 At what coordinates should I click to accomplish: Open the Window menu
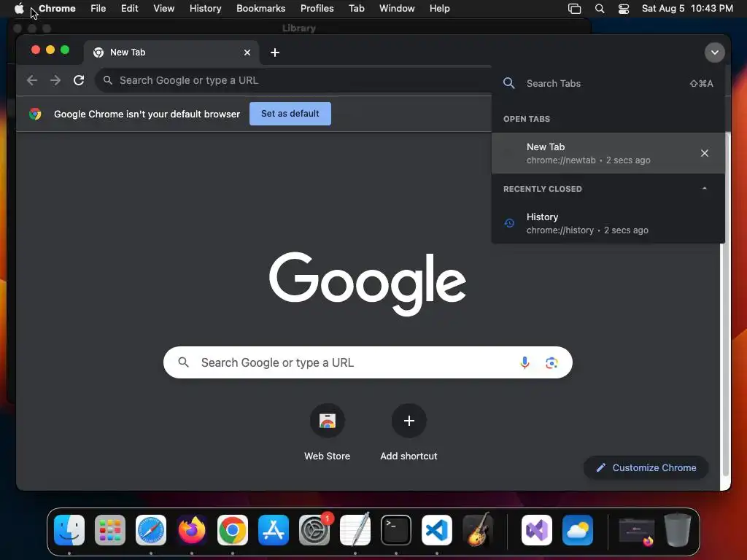tap(397, 9)
